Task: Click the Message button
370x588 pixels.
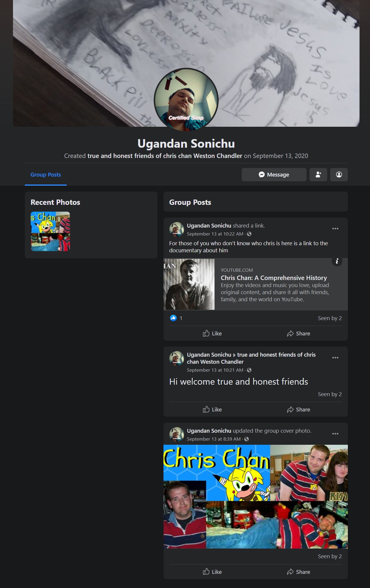Action: click(274, 175)
